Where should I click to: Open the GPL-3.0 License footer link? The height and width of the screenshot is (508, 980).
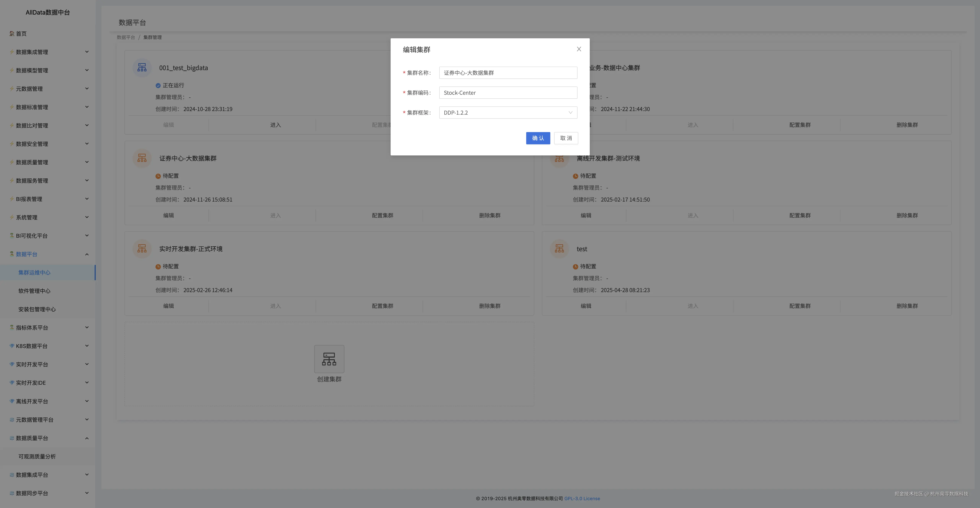click(x=582, y=498)
